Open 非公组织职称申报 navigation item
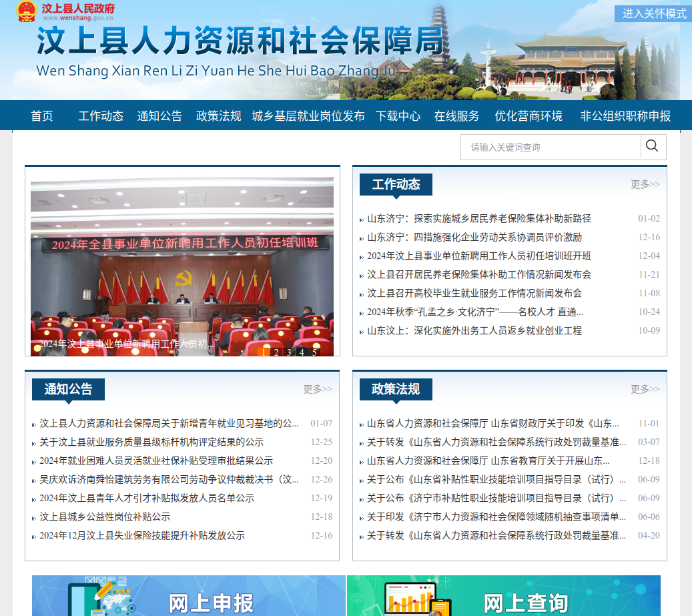Image resolution: width=692 pixels, height=616 pixels. tap(625, 116)
